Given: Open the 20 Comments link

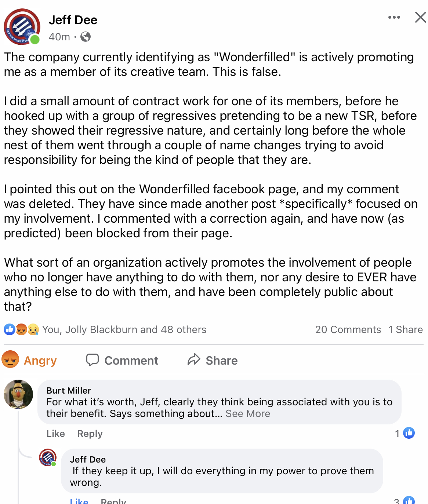Looking at the screenshot, I should point(348,329).
